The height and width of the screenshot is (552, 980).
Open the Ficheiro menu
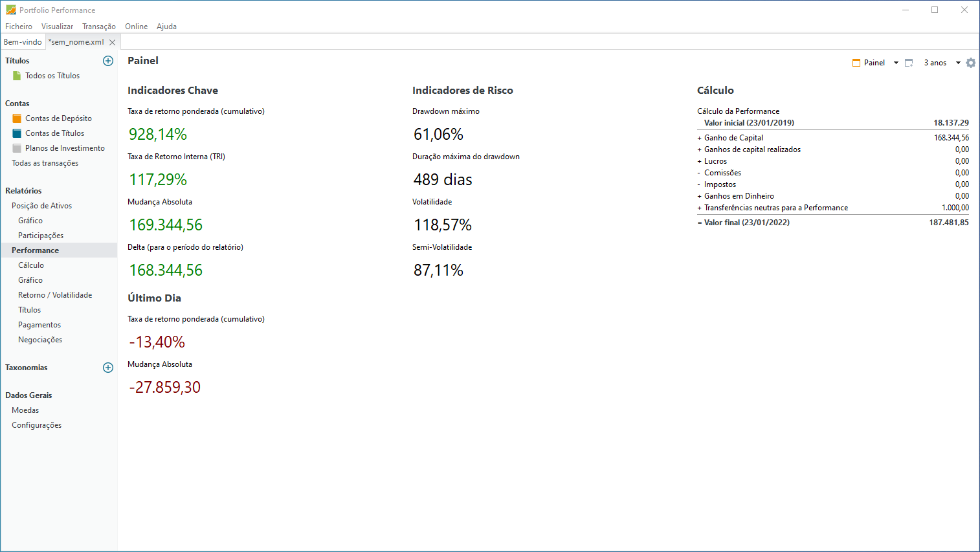[x=19, y=27]
